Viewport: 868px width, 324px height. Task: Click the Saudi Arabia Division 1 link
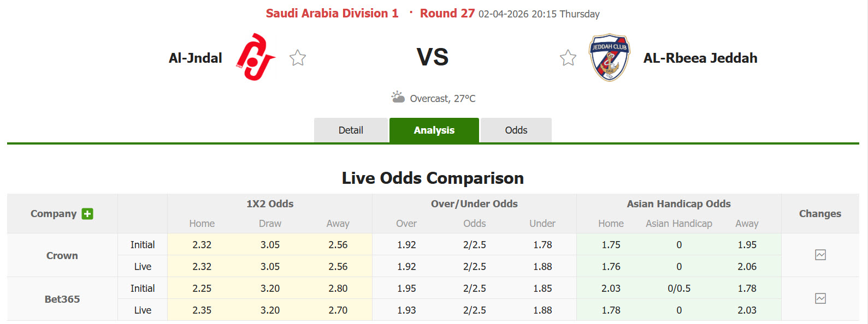331,13
